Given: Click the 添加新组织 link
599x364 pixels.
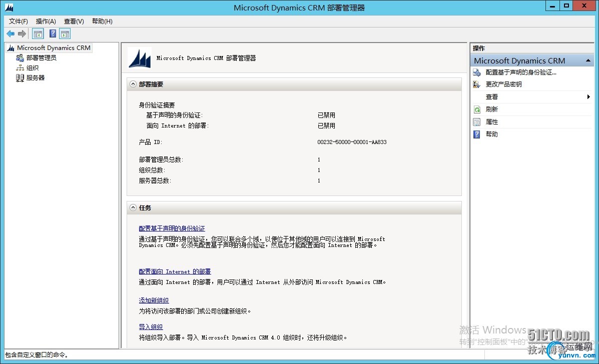Looking at the screenshot, I should click(154, 300).
